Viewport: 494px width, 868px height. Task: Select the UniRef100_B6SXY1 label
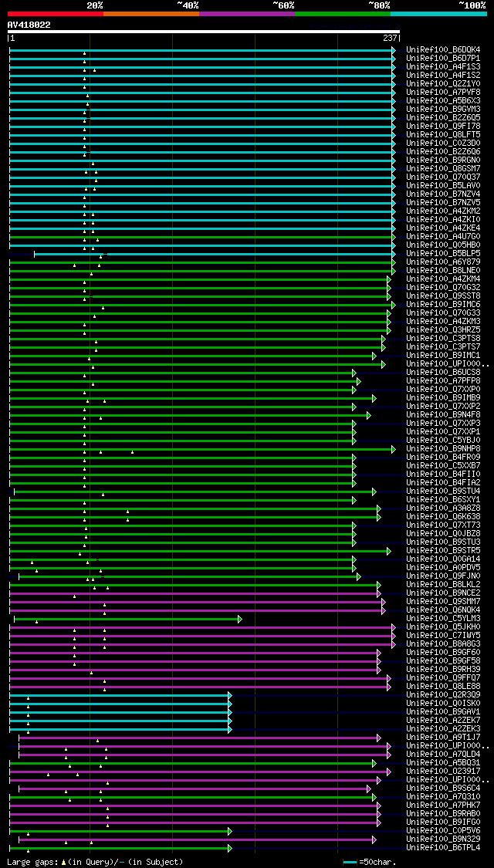[443, 499]
